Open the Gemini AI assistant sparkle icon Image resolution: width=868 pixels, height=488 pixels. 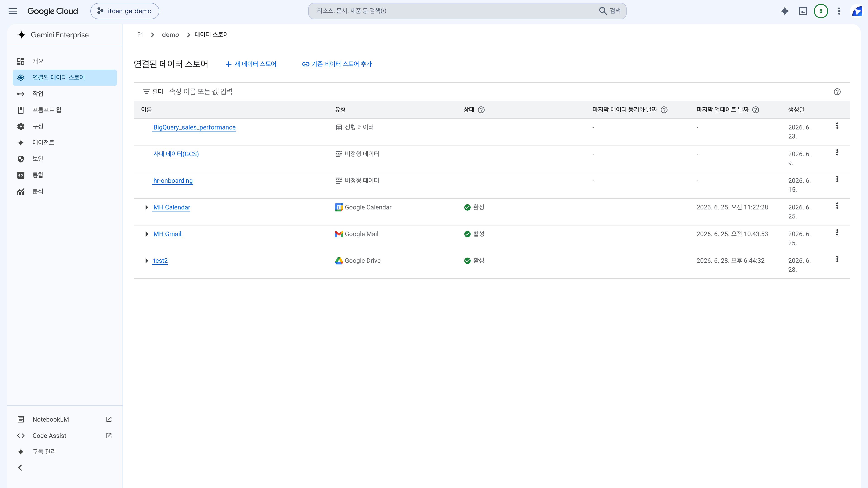pyautogui.click(x=784, y=11)
